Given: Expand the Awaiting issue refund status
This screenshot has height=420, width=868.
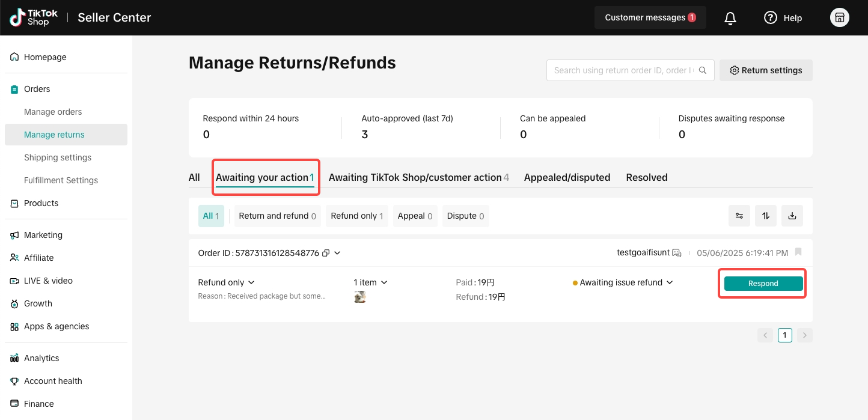Looking at the screenshot, I should [x=623, y=282].
